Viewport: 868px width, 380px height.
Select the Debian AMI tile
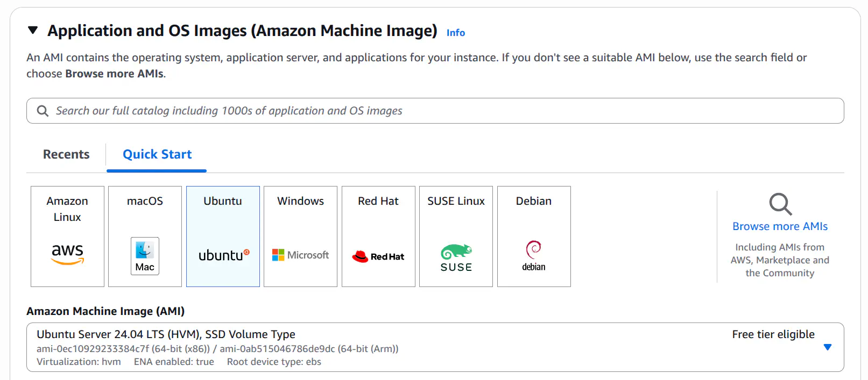click(534, 236)
